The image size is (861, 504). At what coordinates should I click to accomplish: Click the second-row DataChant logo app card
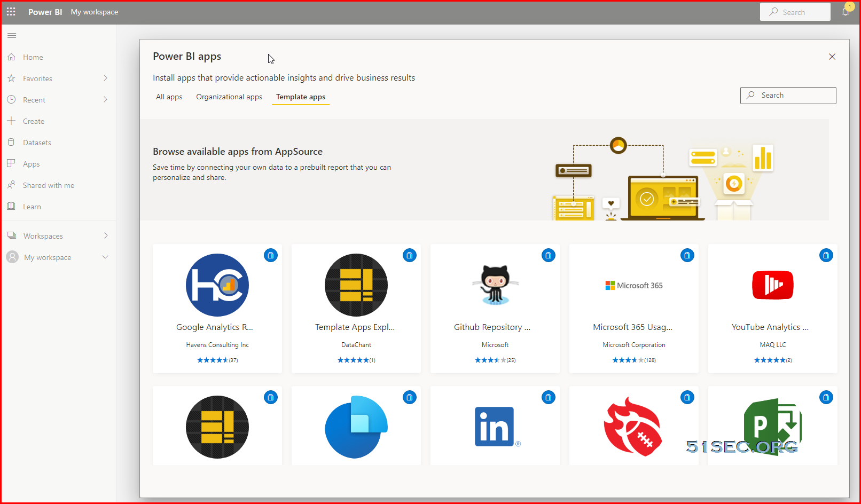(217, 427)
